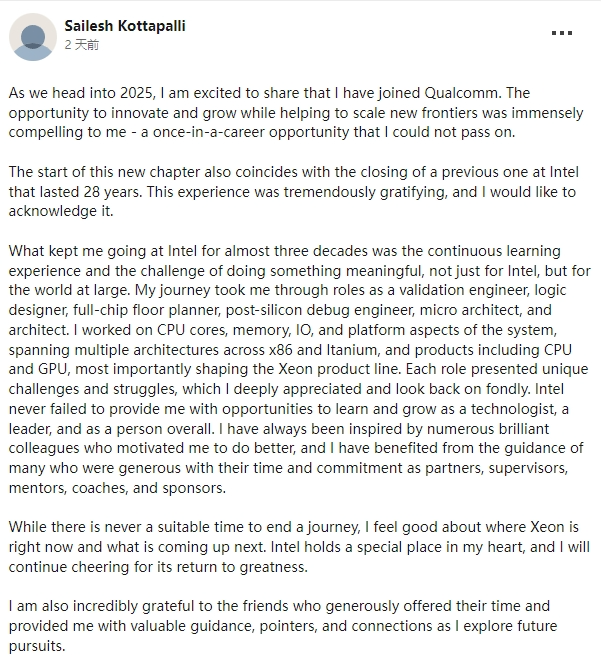This screenshot has width=601, height=667.
Task: Open Sailesh Kottapalli's profile name link
Action: click(x=125, y=26)
